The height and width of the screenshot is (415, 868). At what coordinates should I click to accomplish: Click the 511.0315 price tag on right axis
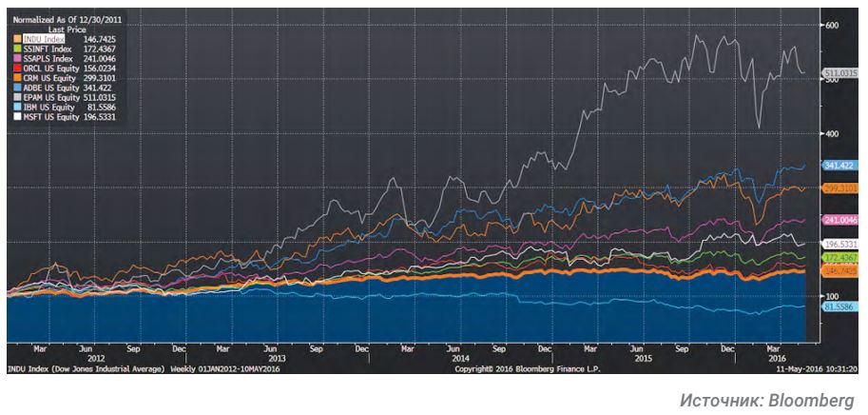[836, 72]
